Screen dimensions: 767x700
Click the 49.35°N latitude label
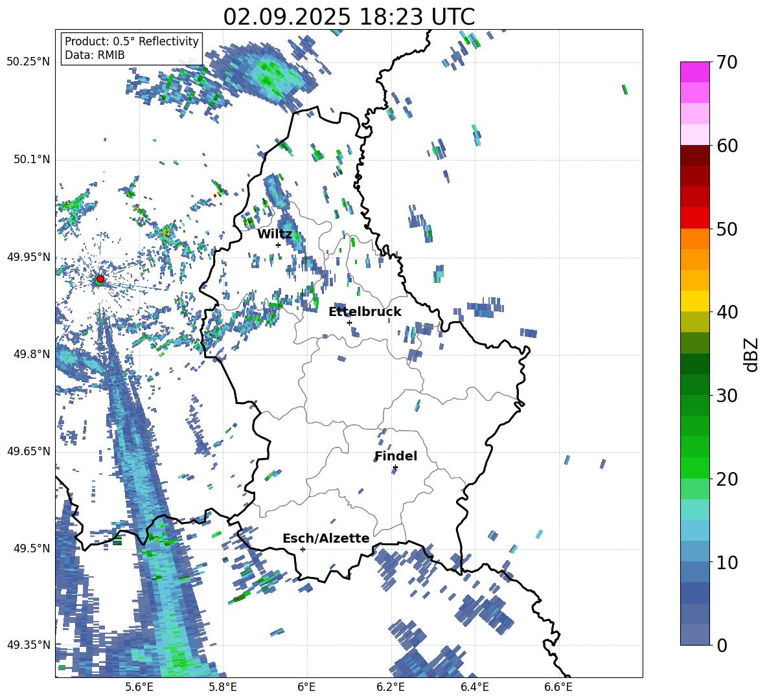coord(29,645)
